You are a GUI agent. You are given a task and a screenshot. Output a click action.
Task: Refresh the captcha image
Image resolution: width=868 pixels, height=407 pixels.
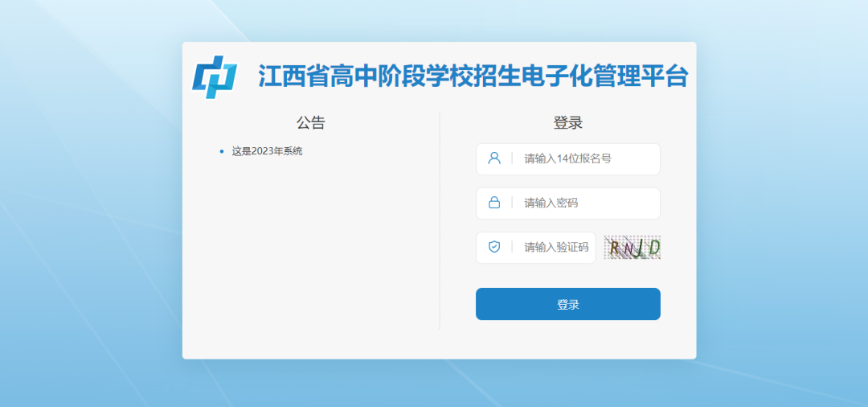click(632, 248)
